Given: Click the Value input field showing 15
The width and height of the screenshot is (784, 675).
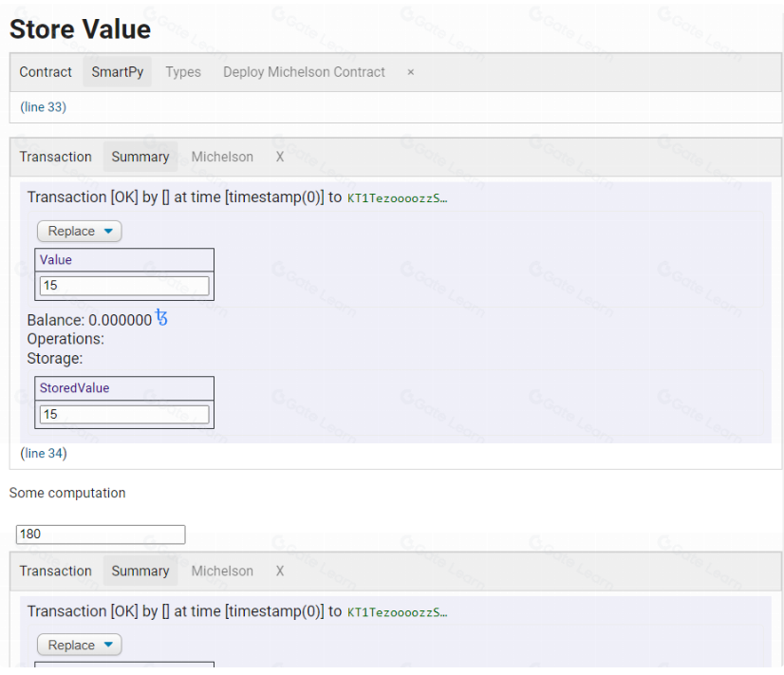Looking at the screenshot, I should coord(124,285).
